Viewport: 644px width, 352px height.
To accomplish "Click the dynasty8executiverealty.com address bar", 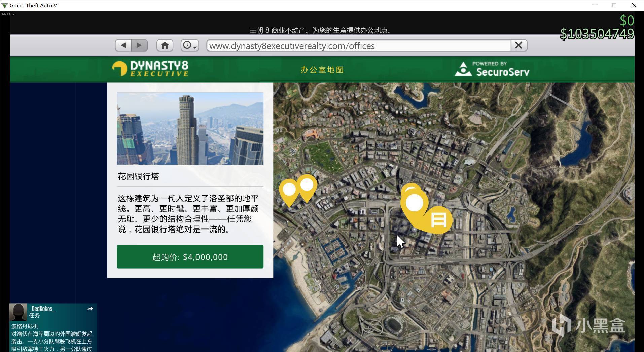I will (x=359, y=46).
